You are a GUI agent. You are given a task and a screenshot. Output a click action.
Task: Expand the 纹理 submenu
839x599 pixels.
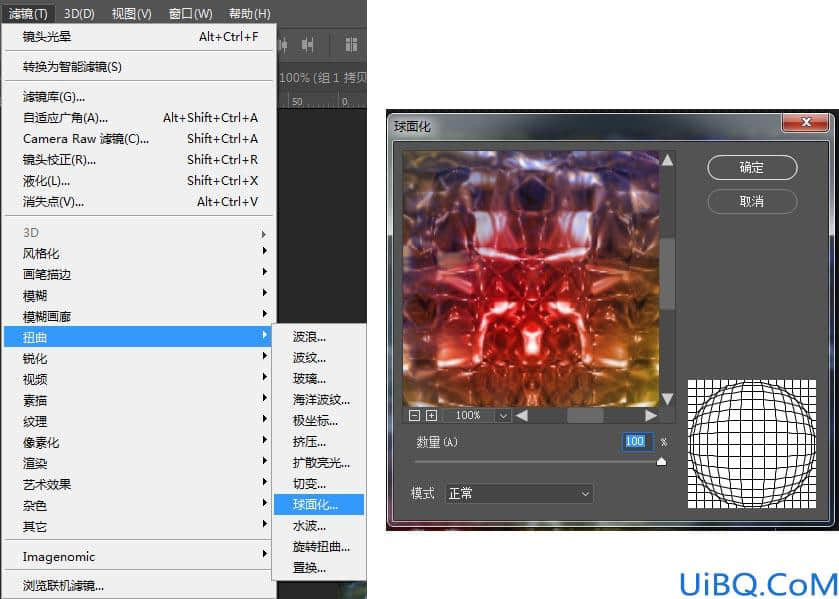pyautogui.click(x=138, y=421)
